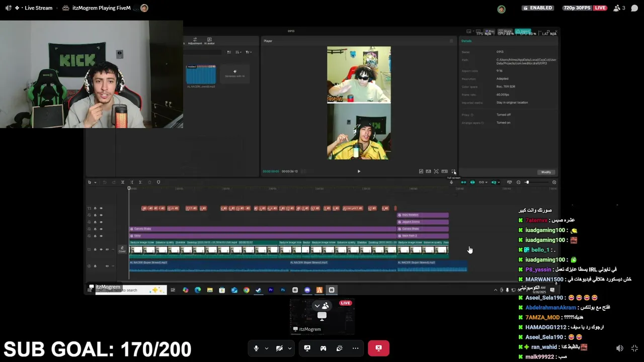Click the Export button in CapCut

coord(523,31)
